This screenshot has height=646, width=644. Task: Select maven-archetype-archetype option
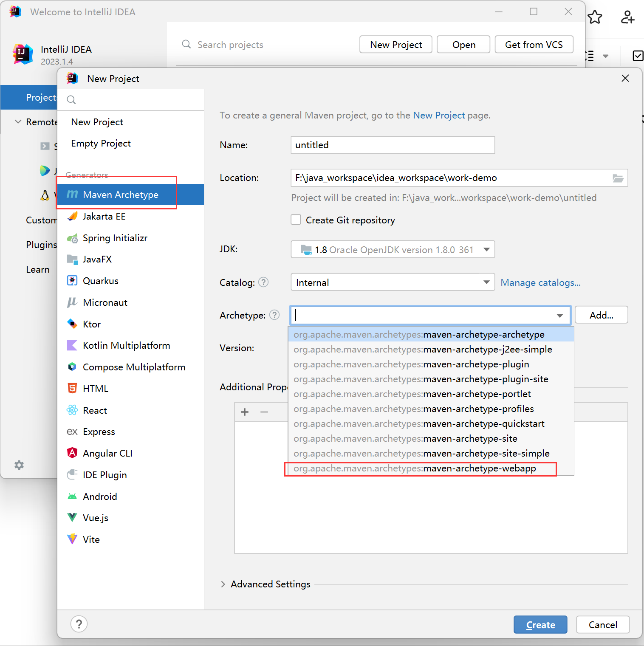click(431, 335)
